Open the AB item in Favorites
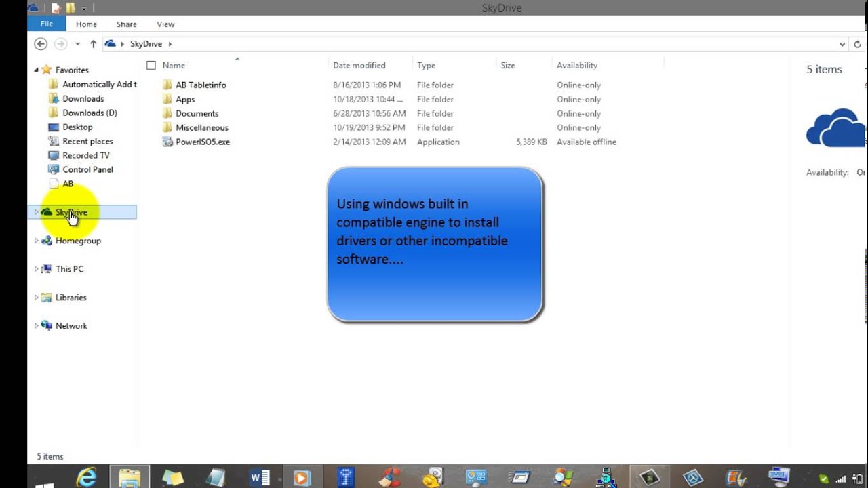 (x=68, y=184)
